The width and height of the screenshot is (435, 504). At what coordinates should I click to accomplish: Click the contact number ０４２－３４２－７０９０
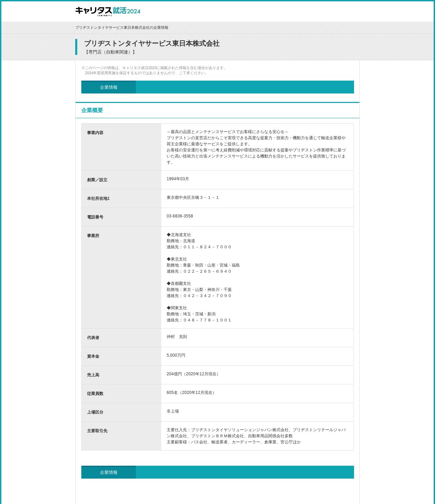207,296
